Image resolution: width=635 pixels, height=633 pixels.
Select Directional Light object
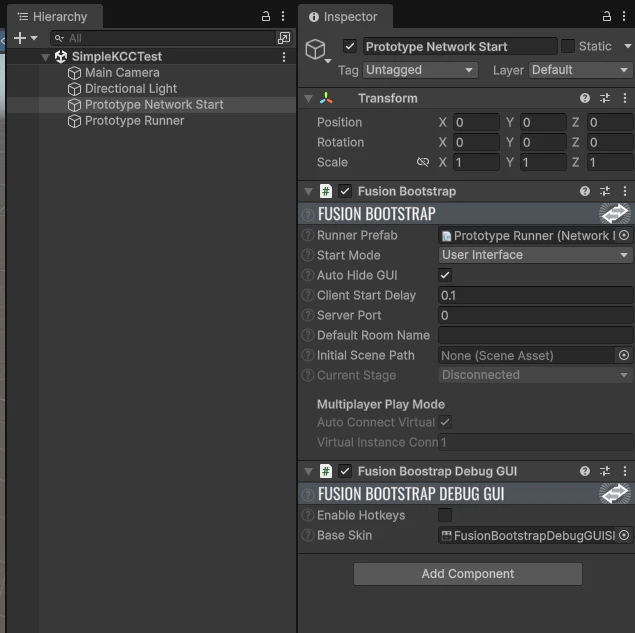pyautogui.click(x=131, y=89)
